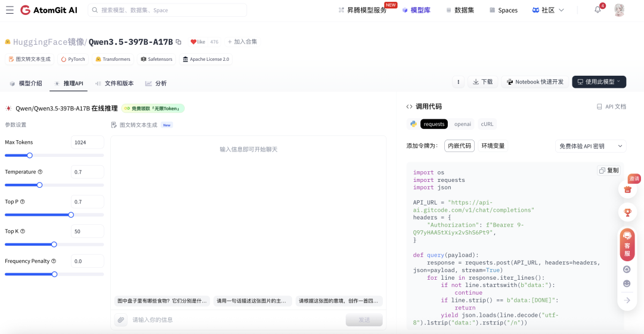The image size is (644, 334).
Task: Click the message input box
Action: [x=236, y=320]
